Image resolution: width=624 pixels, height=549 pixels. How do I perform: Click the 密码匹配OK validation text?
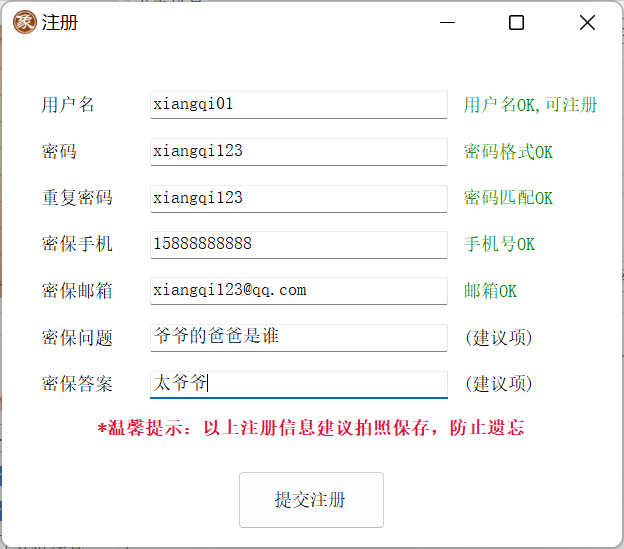[x=508, y=198]
